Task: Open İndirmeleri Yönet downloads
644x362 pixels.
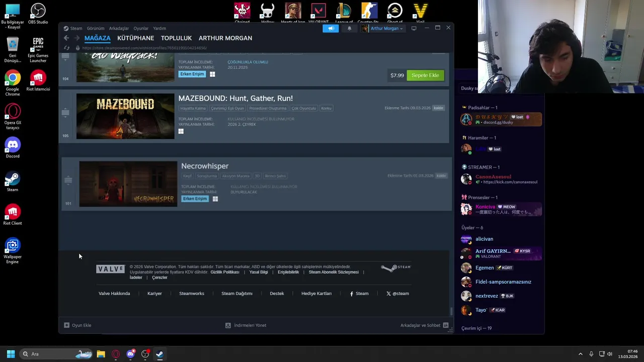Action: point(246,325)
